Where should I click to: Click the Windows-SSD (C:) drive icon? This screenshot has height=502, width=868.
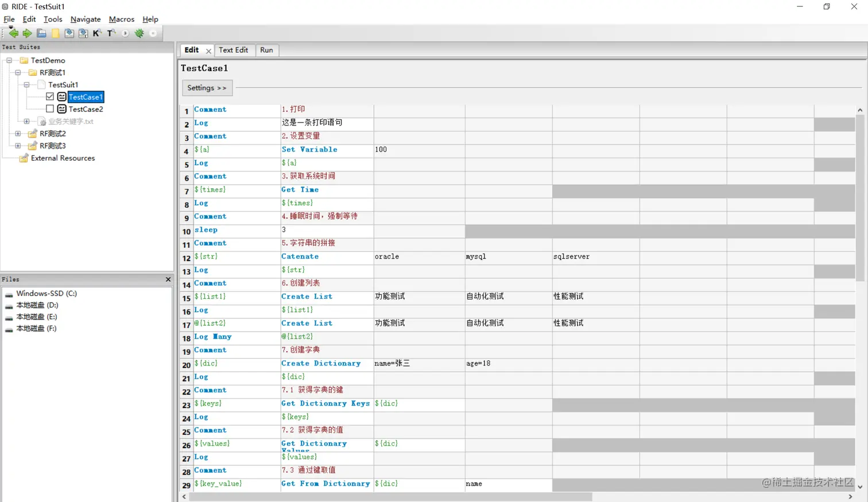tap(9, 294)
